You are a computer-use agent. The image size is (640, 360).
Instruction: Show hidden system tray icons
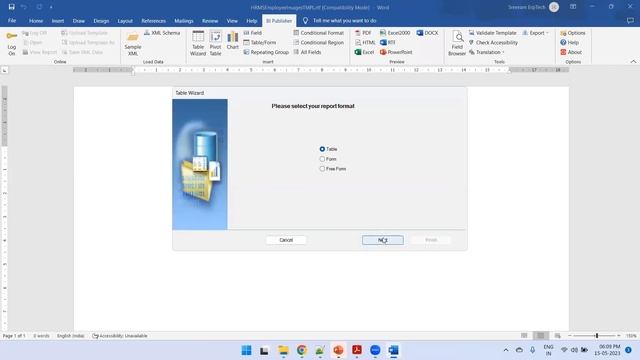point(506,350)
